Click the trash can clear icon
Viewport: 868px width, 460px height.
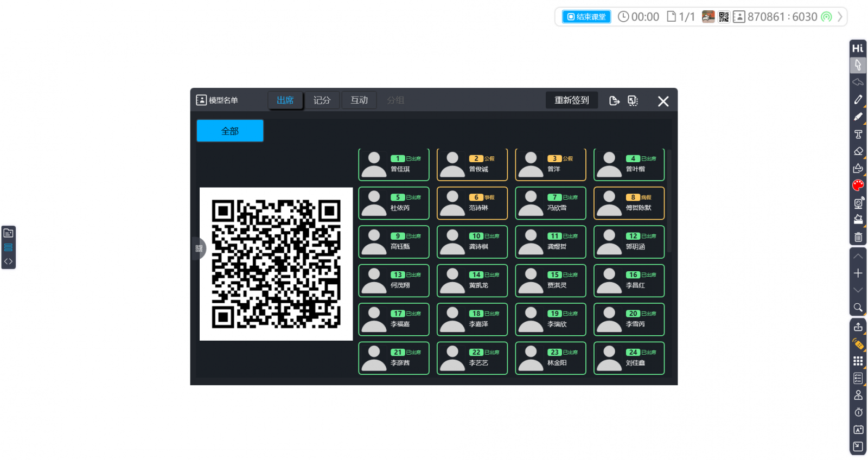click(858, 237)
